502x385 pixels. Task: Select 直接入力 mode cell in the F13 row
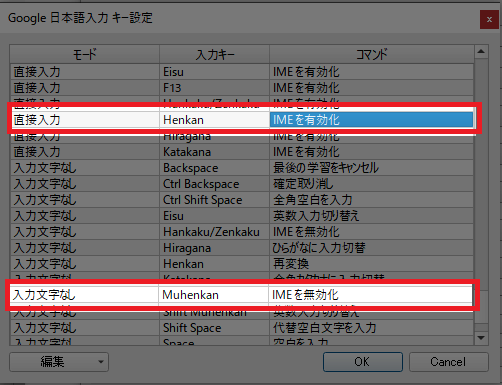click(x=85, y=88)
